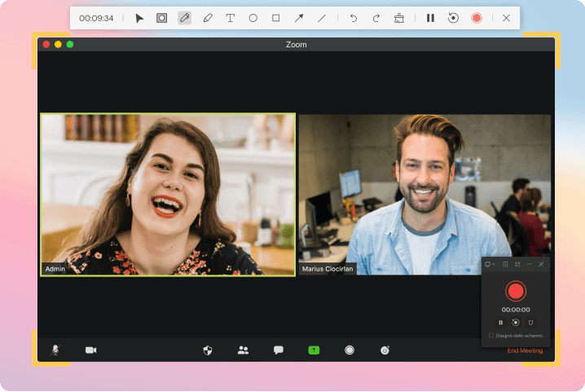The image size is (585, 392).
Task: Undo the last annotation
Action: click(x=354, y=18)
